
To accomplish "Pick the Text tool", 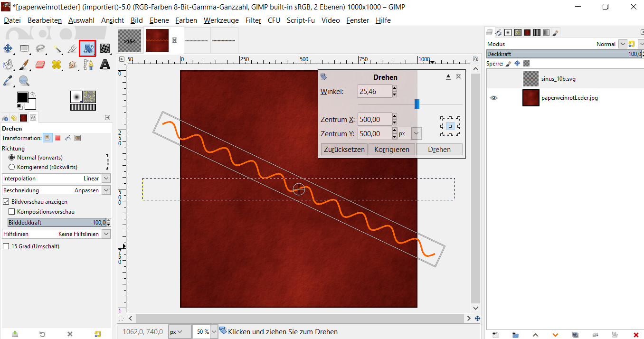I will click(105, 65).
